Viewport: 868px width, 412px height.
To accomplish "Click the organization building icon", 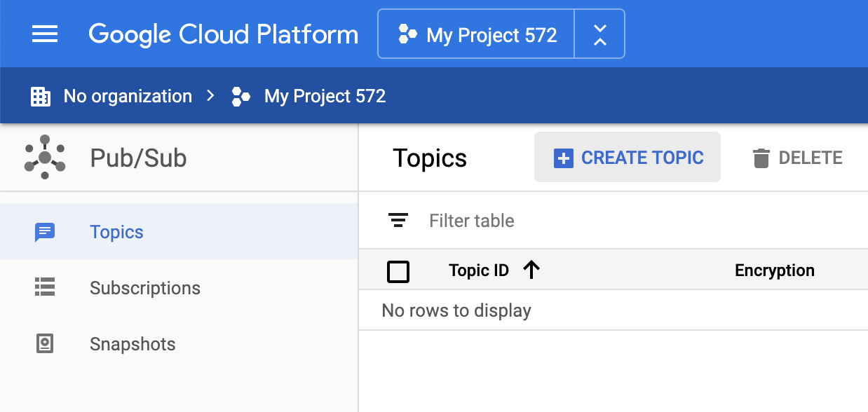I will 41,97.
